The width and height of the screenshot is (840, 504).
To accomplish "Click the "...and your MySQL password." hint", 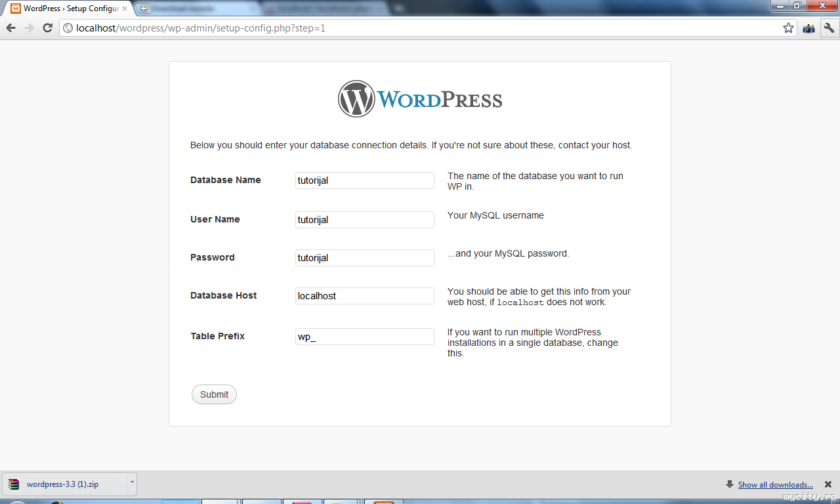I will (508, 253).
